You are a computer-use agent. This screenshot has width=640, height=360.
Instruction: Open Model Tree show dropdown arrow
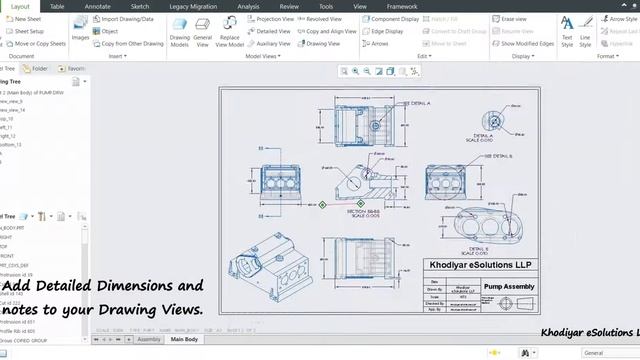click(33, 216)
